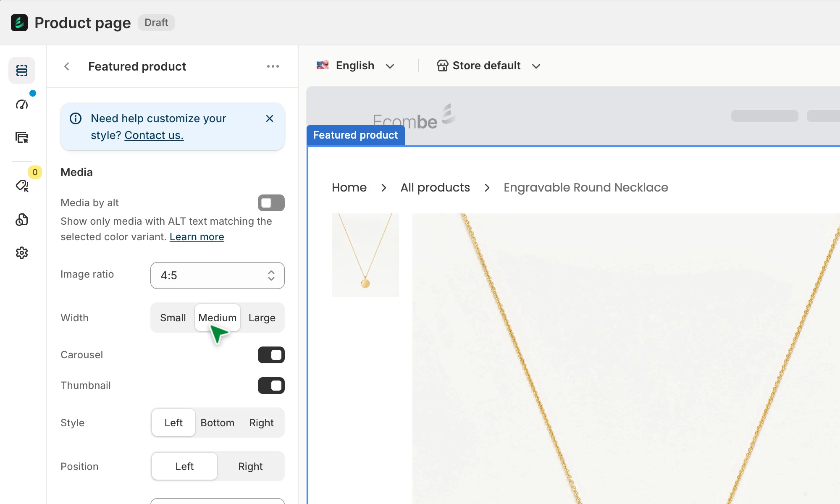Open the Image ratio 4:5 dropdown

click(x=217, y=276)
